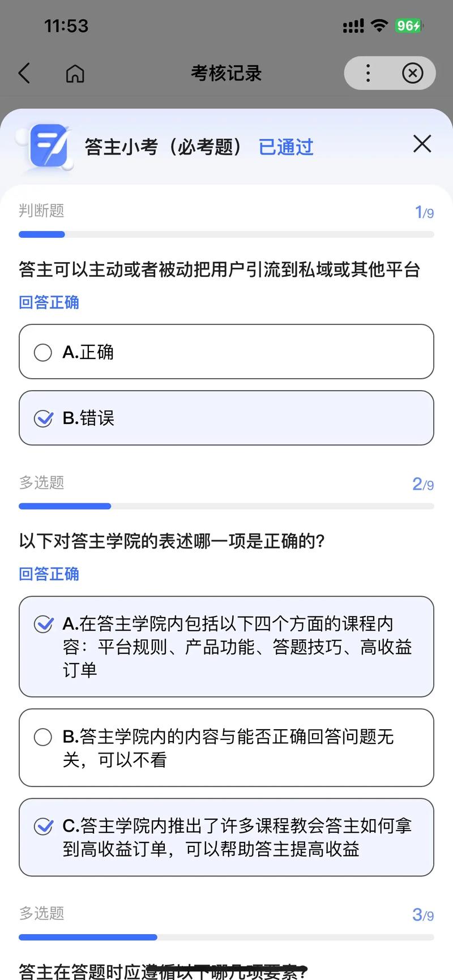Tap the blue quiz notepad icon

coord(49,147)
